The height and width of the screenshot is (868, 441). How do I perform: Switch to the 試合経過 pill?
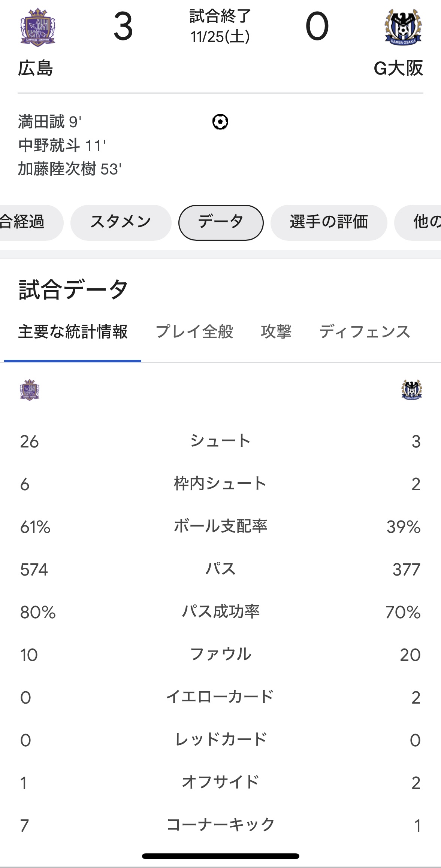[30, 222]
